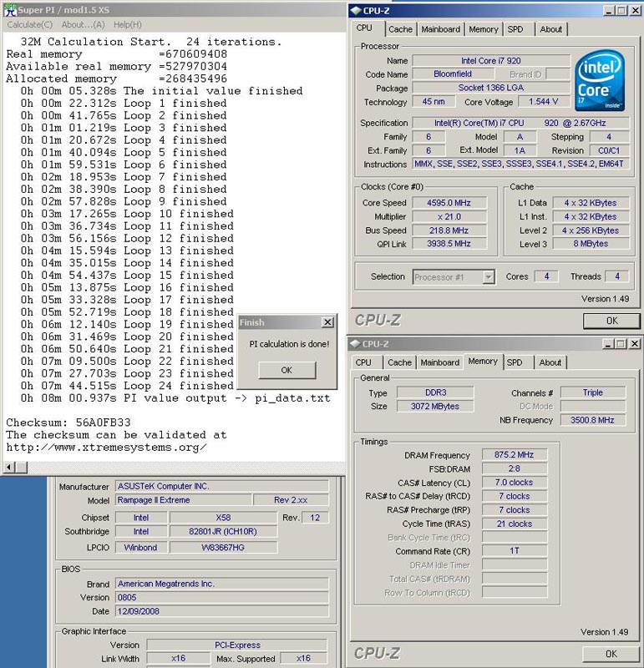Click the Loop 24 finished line

tap(127, 386)
